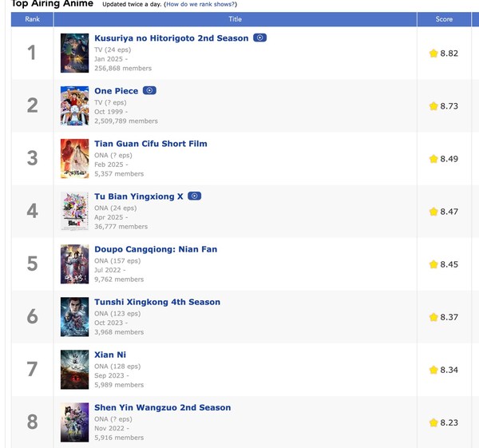479x448 pixels.
Task: Click the One Piece poster thumbnail
Action: (x=74, y=105)
